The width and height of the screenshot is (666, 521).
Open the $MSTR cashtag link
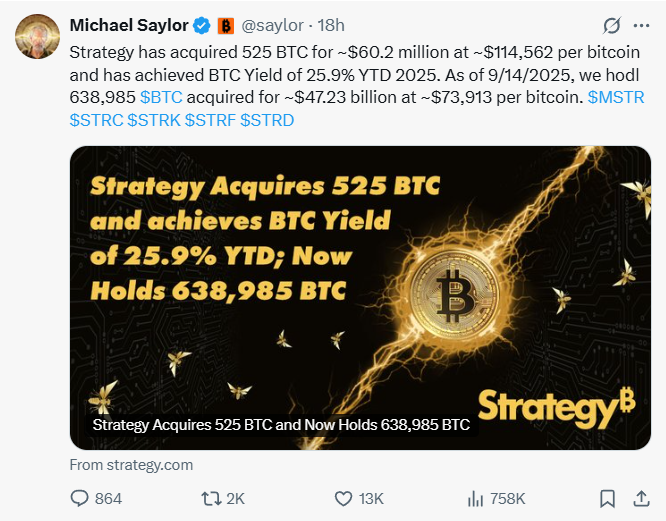(x=616, y=97)
